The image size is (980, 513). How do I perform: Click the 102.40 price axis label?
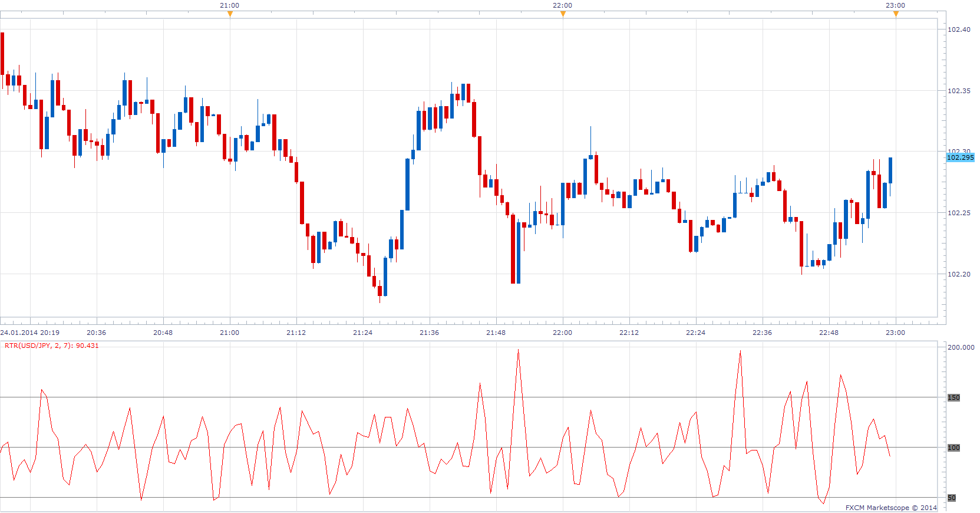click(959, 29)
